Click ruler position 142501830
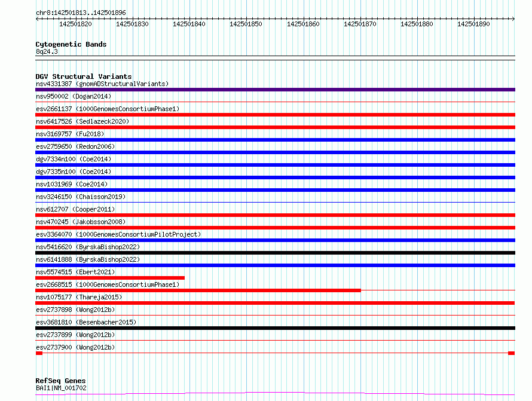The height and width of the screenshot is (401, 532). coord(132,24)
